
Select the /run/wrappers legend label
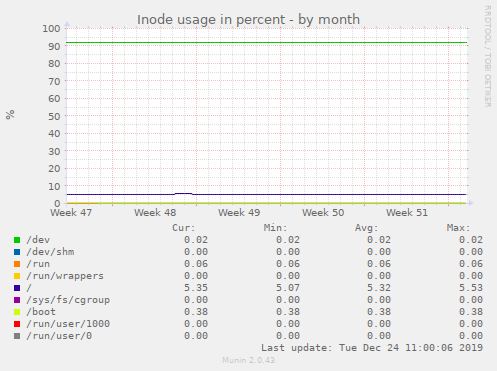tap(65, 276)
